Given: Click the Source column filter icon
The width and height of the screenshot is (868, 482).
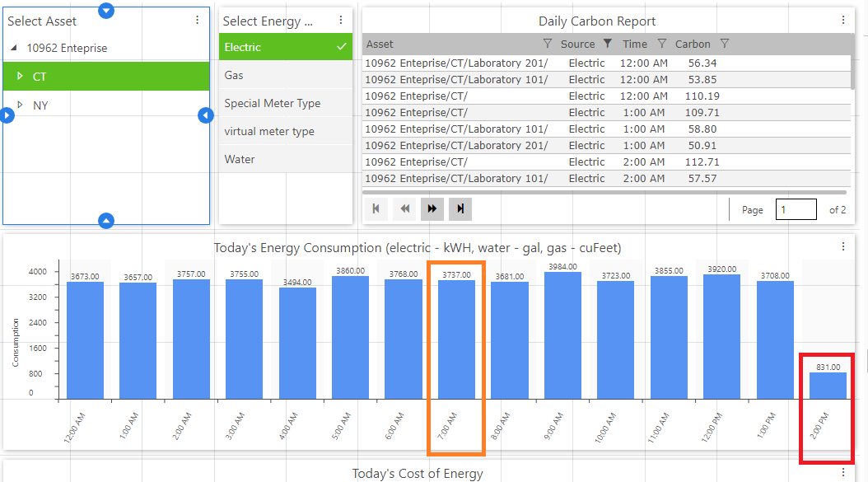Looking at the screenshot, I should point(608,44).
